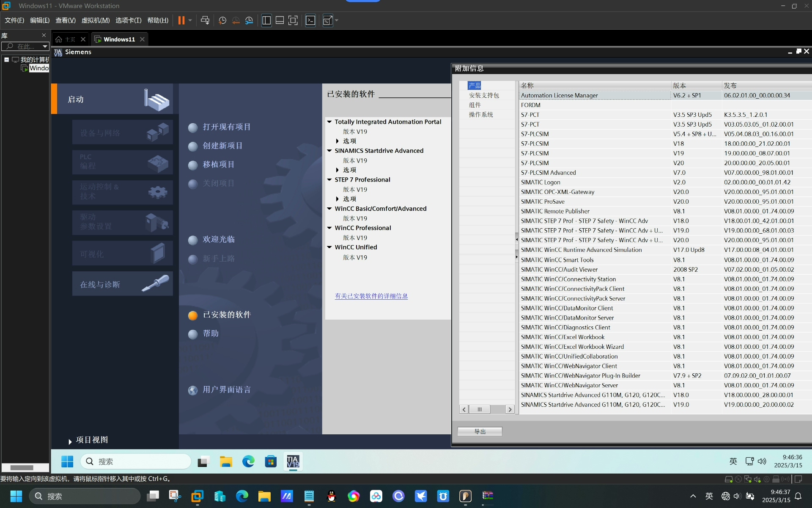Image resolution: width=812 pixels, height=508 pixels.
Task: Open the 虚拟机(M) menu
Action: (x=96, y=20)
